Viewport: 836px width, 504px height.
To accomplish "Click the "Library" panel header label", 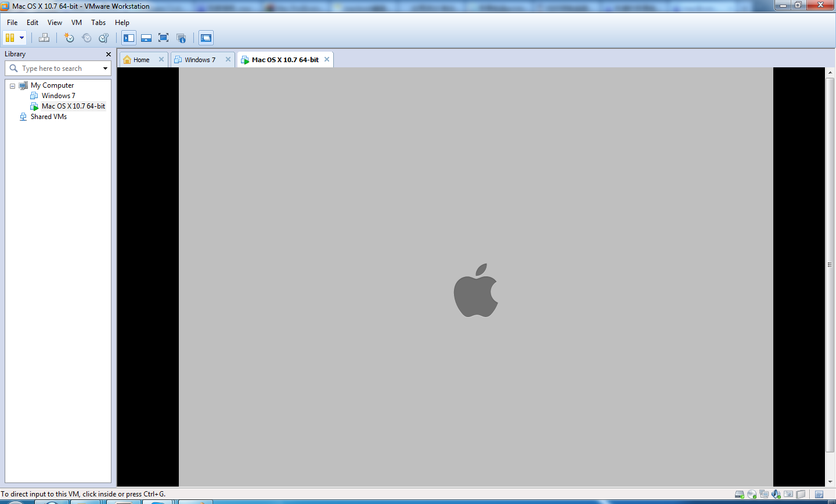I will (x=15, y=54).
